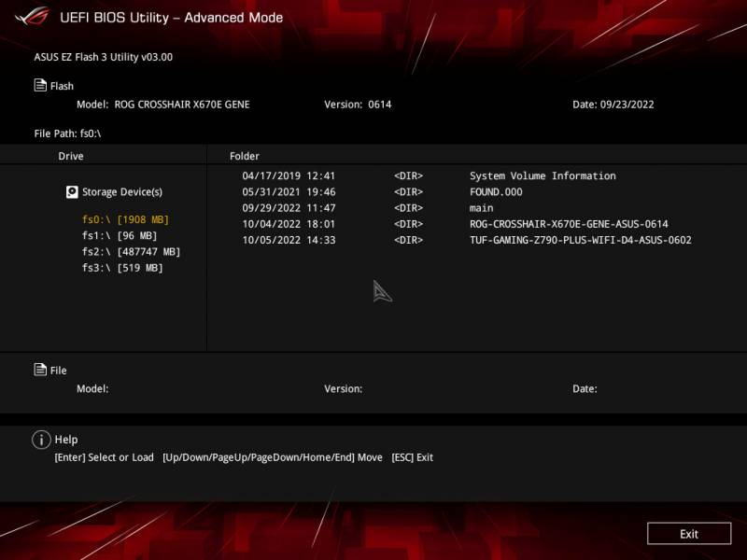Click the Storage Device(s) label
Screen dimensions: 747x560
click(122, 192)
